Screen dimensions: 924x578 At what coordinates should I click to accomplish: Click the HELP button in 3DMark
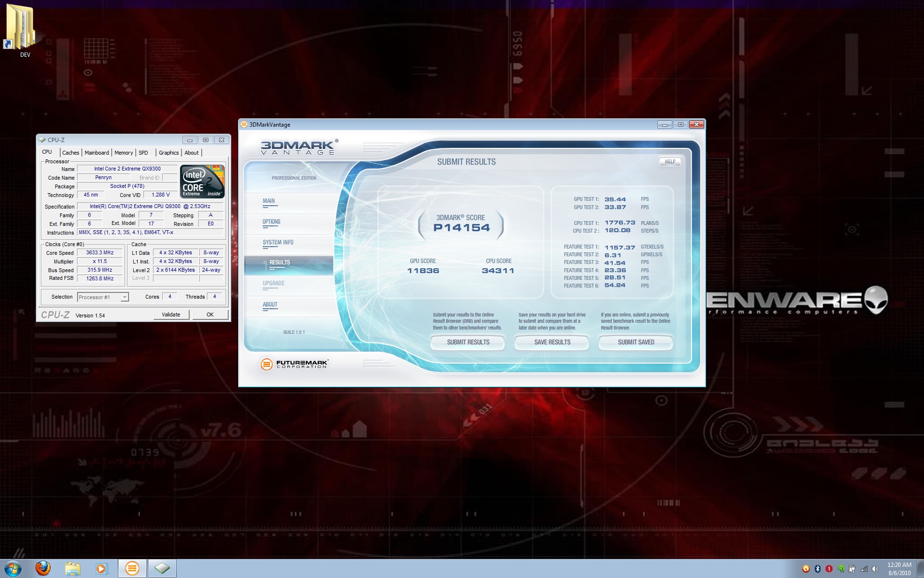(670, 162)
